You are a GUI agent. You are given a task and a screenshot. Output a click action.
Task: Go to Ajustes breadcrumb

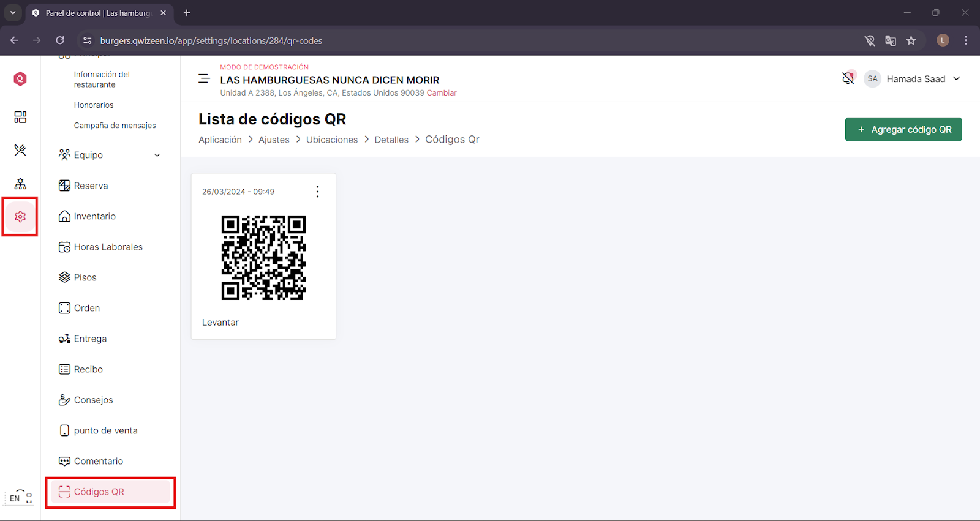pos(274,140)
